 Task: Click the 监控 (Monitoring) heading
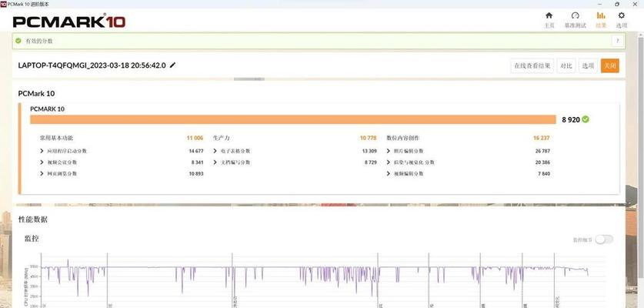32,239
